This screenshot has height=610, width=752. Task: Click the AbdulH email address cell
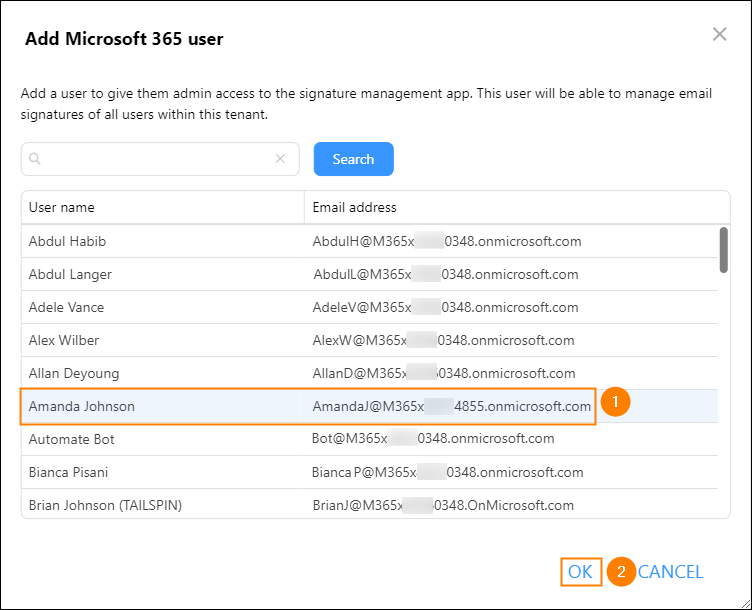point(447,241)
